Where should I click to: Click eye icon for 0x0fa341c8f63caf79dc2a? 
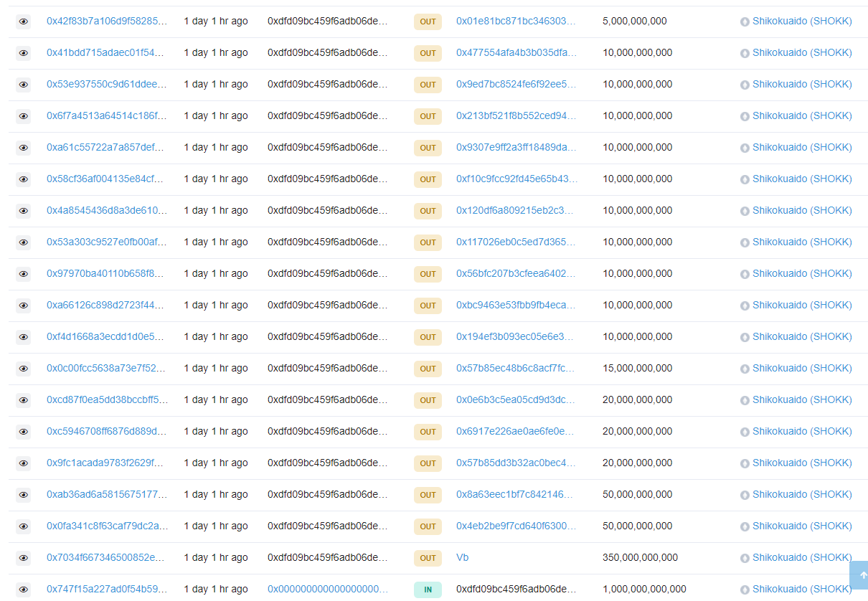23,526
